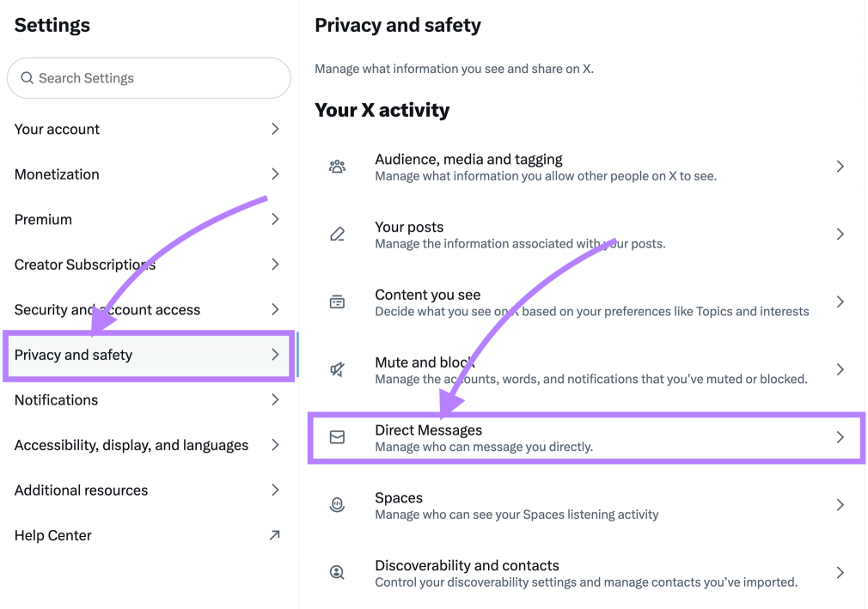868x609 pixels.
Task: Open Security and account access
Action: tap(107, 310)
